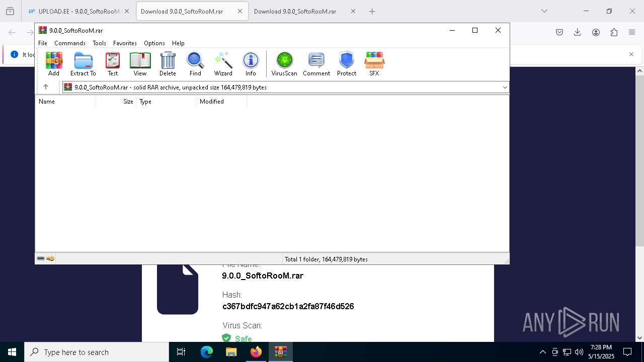Open the Tools menu

[x=99, y=43]
